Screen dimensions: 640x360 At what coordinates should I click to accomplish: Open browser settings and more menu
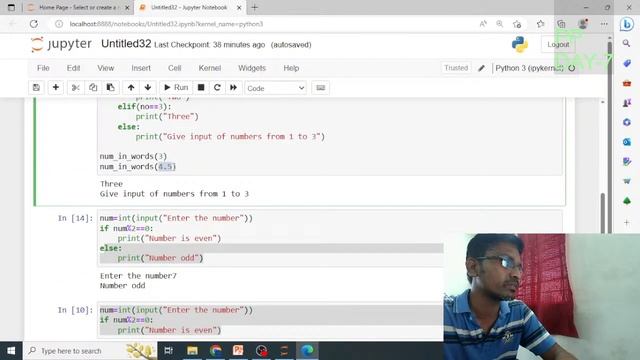pyautogui.click(x=604, y=24)
